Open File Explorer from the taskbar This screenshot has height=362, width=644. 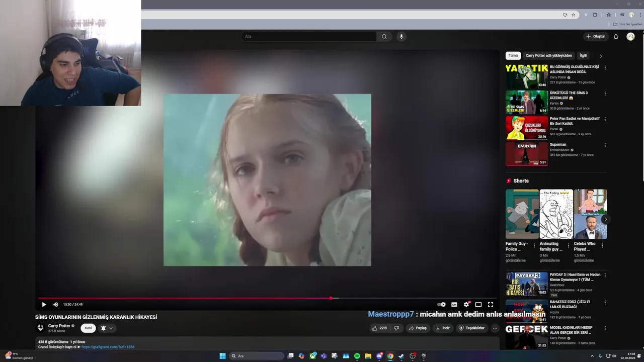point(368,356)
